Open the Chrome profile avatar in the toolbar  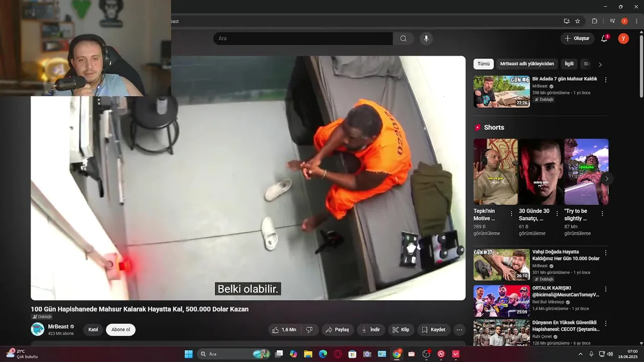[x=624, y=21]
